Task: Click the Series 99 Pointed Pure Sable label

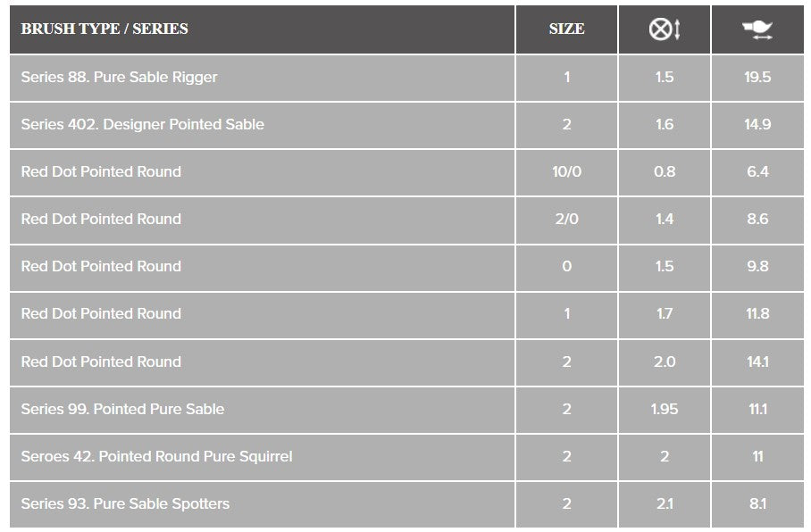Action: [122, 409]
